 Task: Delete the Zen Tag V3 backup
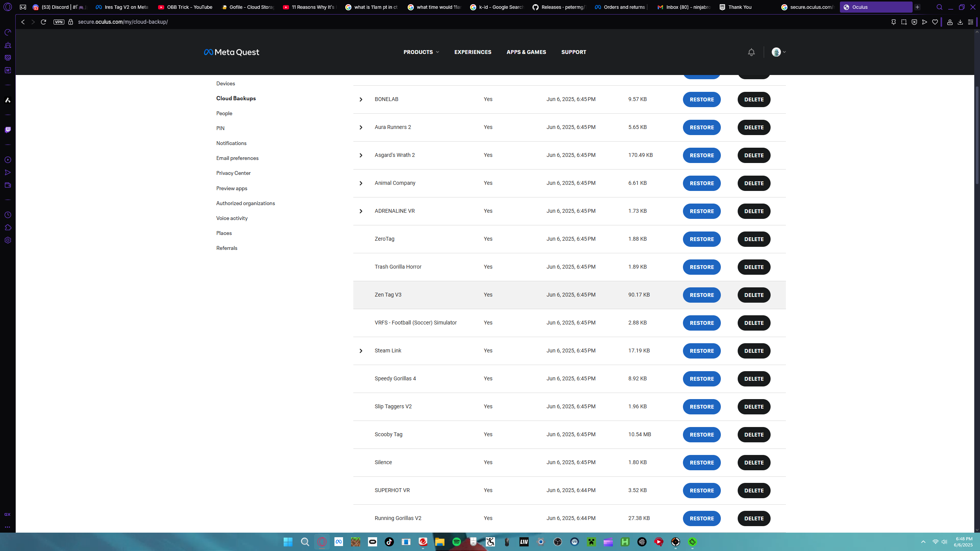tap(754, 295)
